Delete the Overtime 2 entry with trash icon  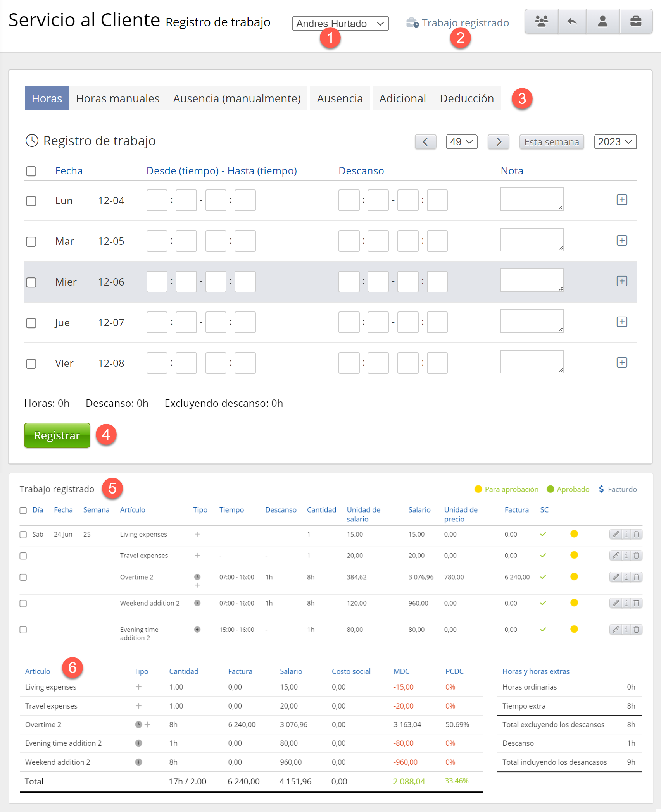(x=637, y=577)
